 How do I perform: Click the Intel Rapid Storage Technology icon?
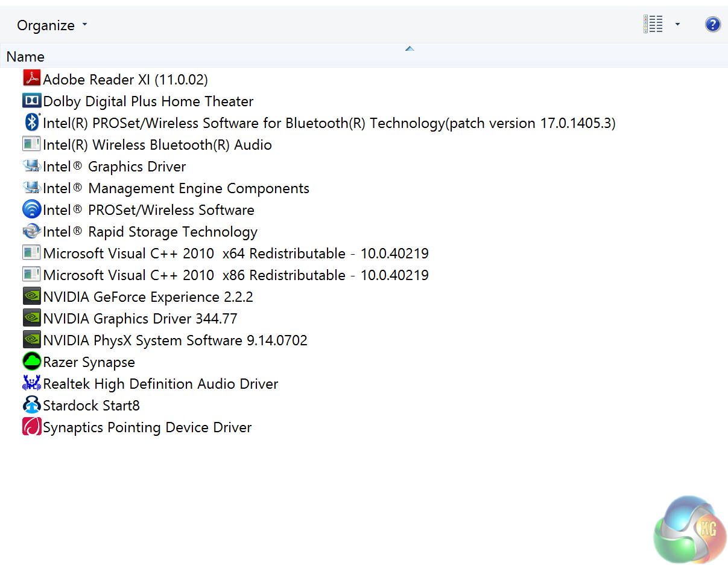pos(31,231)
